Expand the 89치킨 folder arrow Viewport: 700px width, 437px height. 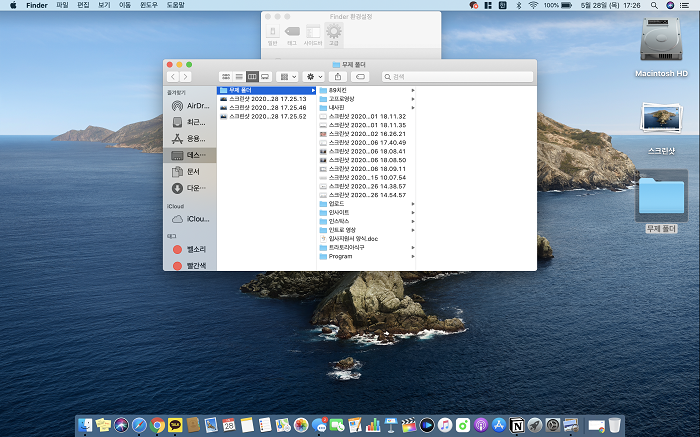coord(412,90)
